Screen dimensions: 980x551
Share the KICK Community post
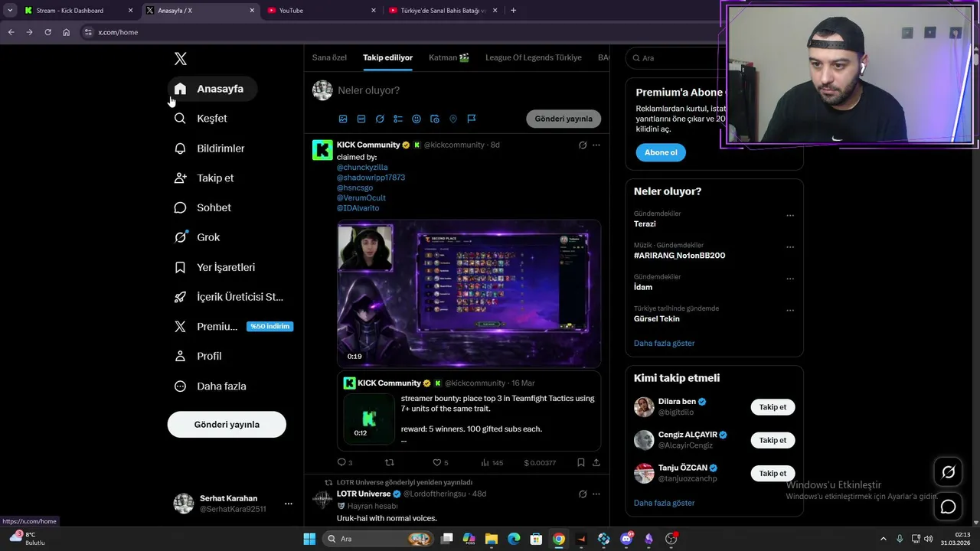point(596,462)
